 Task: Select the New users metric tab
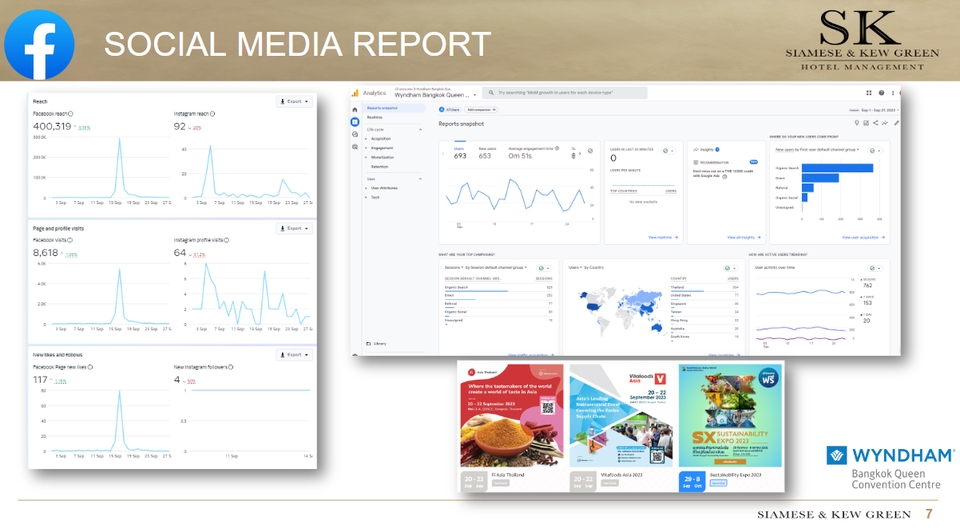tap(487, 153)
